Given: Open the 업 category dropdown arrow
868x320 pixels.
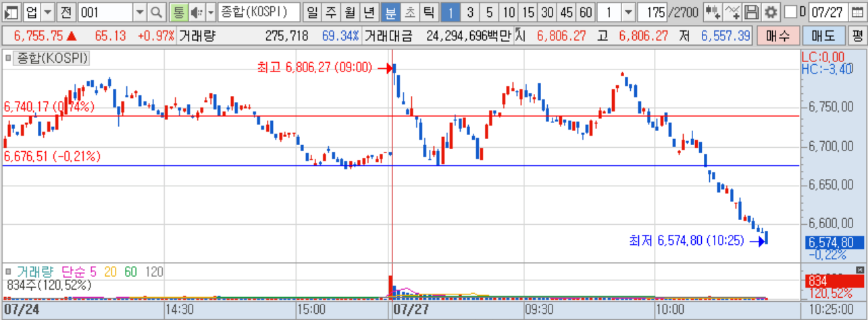Looking at the screenshot, I should (x=47, y=11).
